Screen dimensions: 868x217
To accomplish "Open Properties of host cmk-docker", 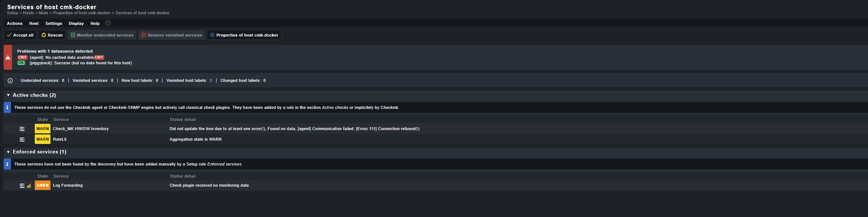I will tap(244, 35).
